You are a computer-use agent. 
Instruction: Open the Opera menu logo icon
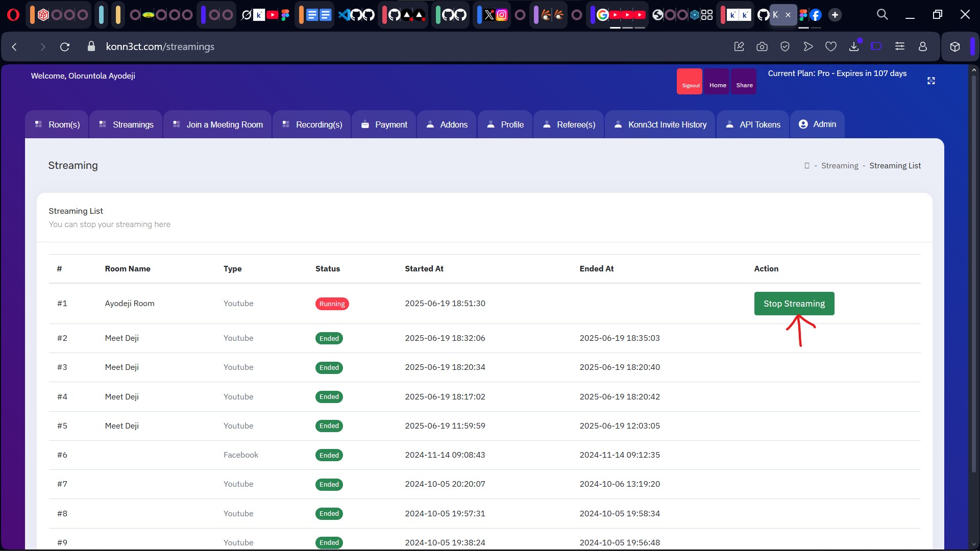13,15
